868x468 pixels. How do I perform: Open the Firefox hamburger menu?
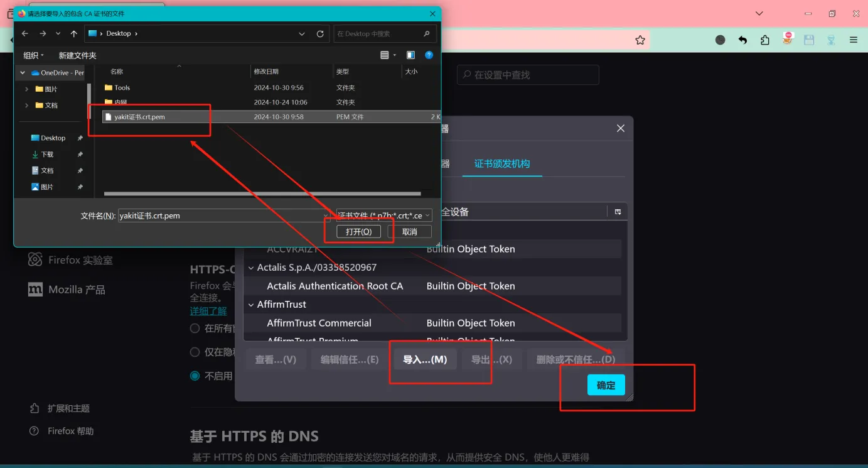point(854,40)
